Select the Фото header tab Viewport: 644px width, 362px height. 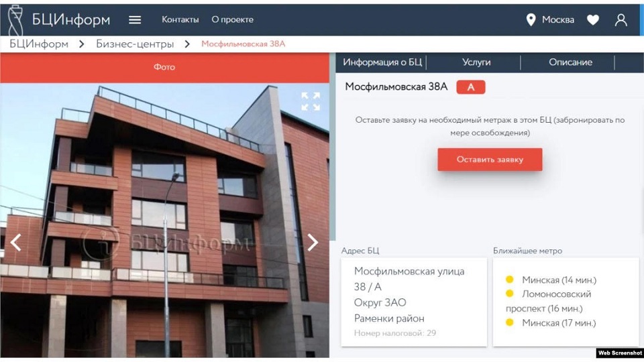(x=164, y=67)
